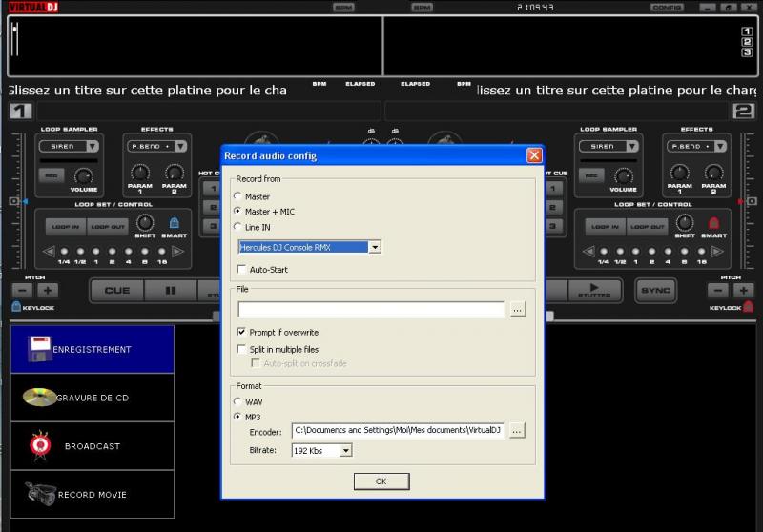Click the floppy disk Enregistrement icon
This screenshot has width=763, height=532.
(38, 349)
